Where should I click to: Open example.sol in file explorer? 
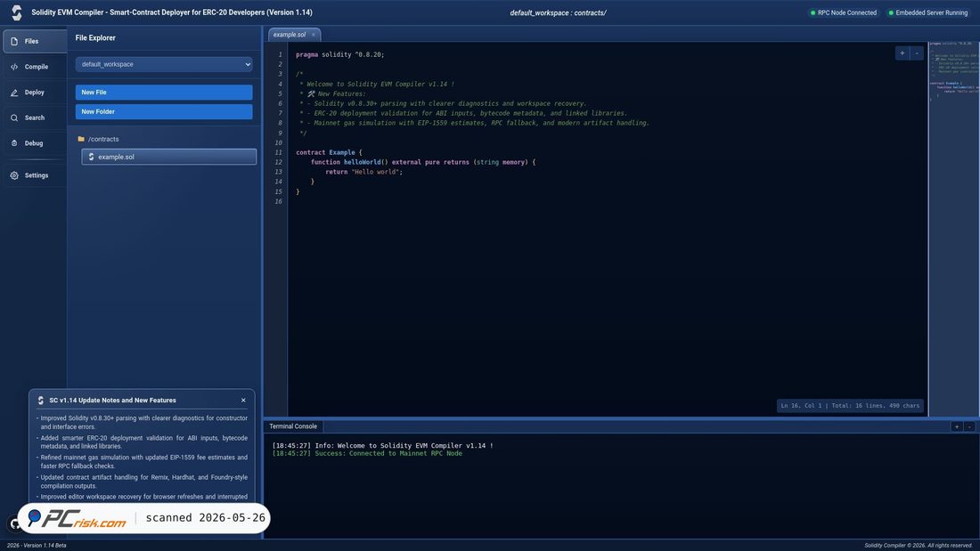168,157
